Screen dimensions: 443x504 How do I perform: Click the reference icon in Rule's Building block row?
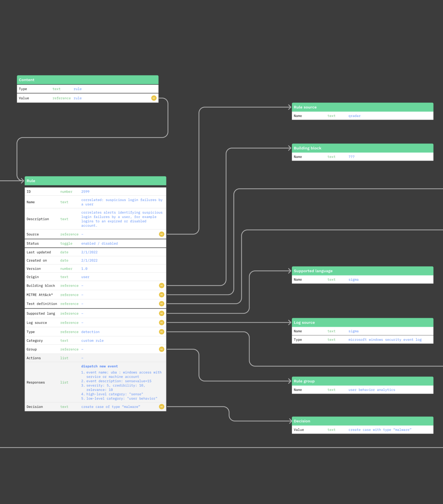(162, 286)
